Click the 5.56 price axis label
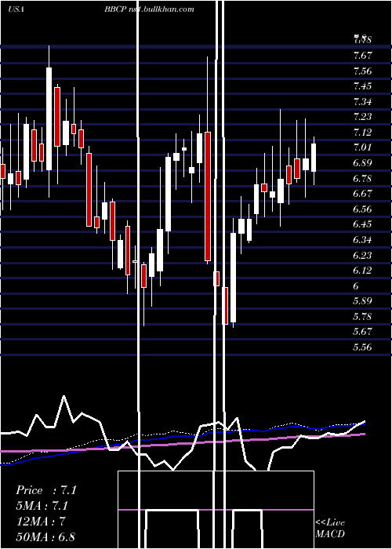This screenshot has width=392, height=549. coord(362,347)
